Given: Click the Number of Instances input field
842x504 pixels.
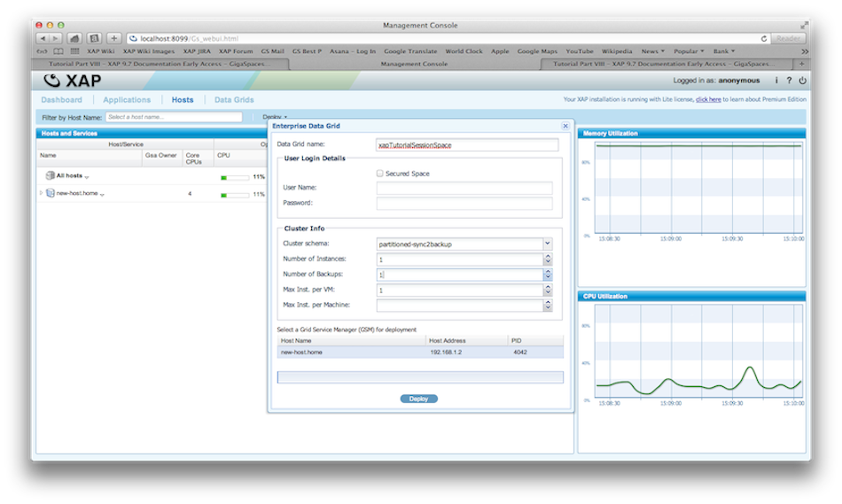Looking at the screenshot, I should pos(460,260).
